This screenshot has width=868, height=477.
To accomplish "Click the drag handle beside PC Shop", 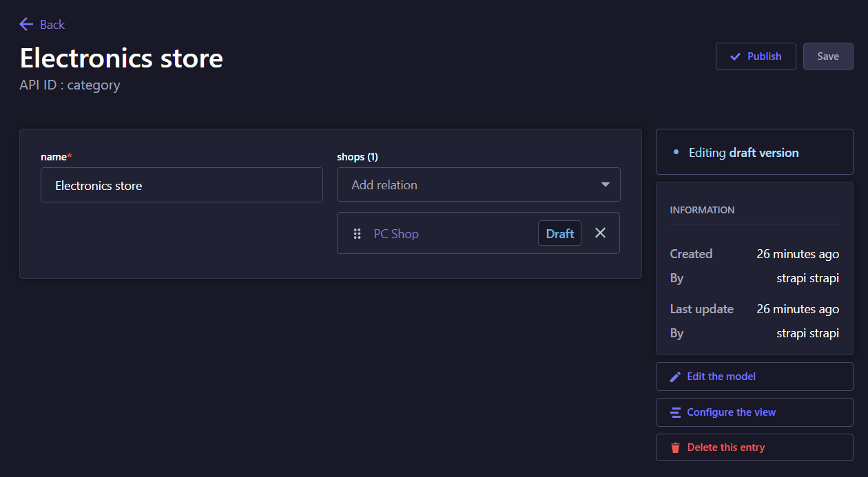I will [x=357, y=234].
